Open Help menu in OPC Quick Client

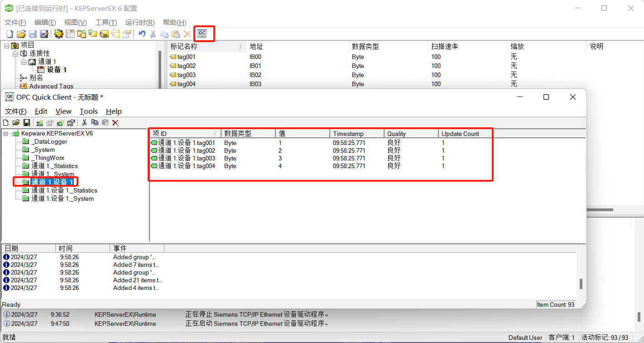(114, 111)
